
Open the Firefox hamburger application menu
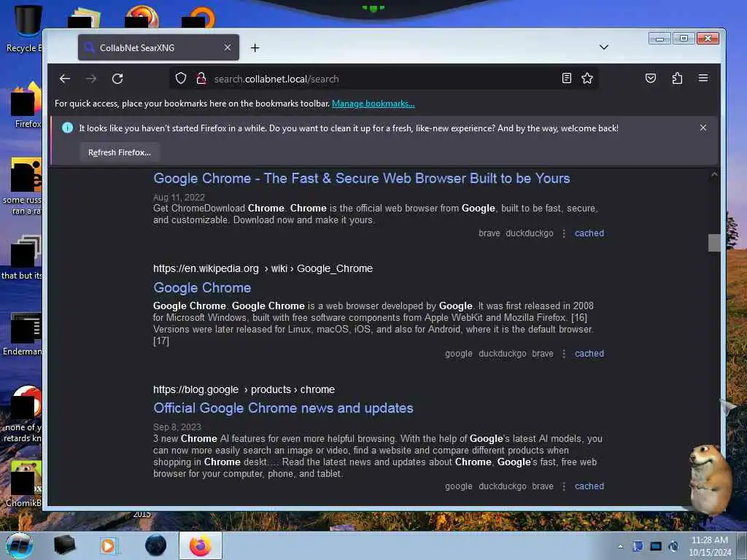pos(703,78)
